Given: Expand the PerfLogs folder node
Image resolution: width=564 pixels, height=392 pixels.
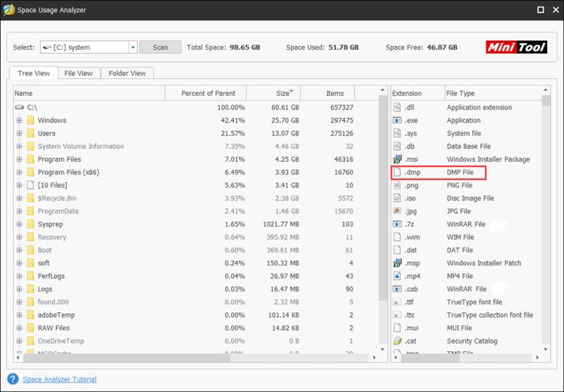Looking at the screenshot, I should coord(19,276).
